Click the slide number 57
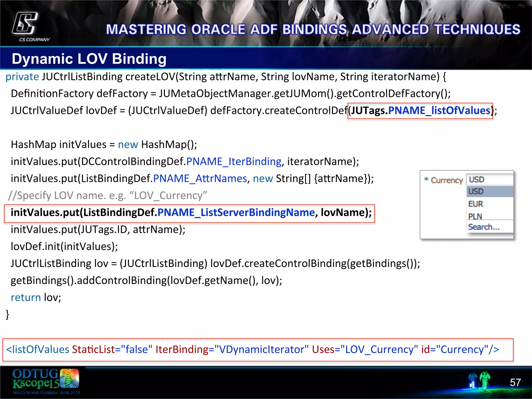The width and height of the screenshot is (532, 399). coord(515,382)
